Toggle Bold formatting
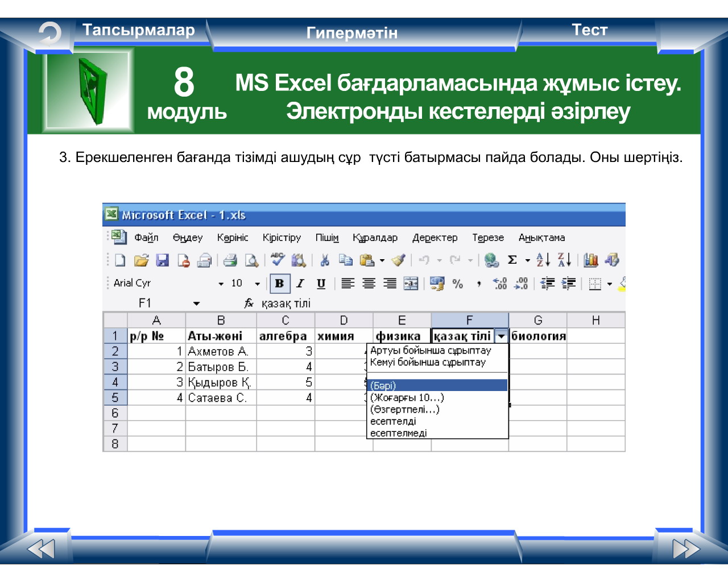Viewport: 728px width, 582px height. [x=279, y=284]
